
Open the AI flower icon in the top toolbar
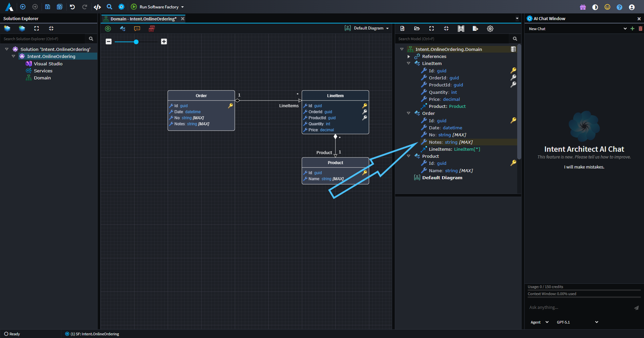coord(121,7)
